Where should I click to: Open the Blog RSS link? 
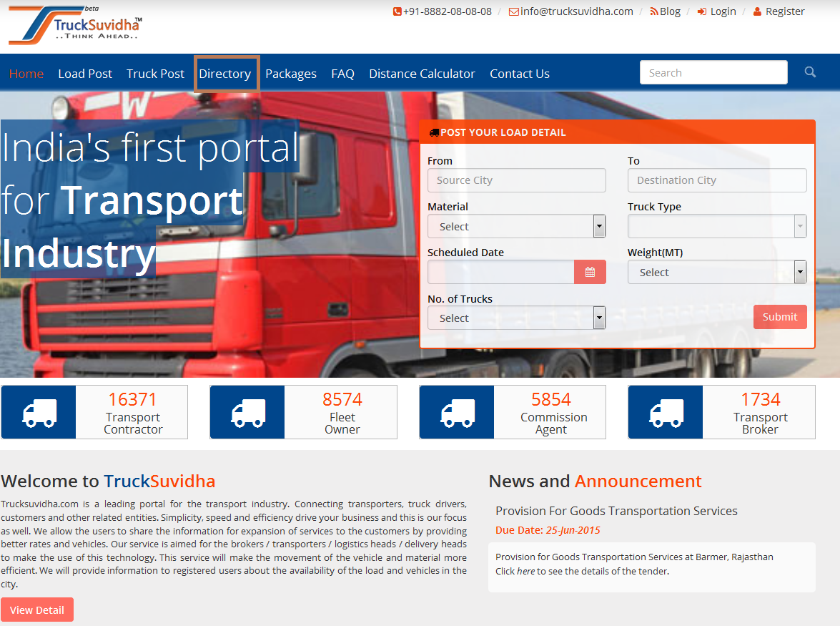[665, 11]
